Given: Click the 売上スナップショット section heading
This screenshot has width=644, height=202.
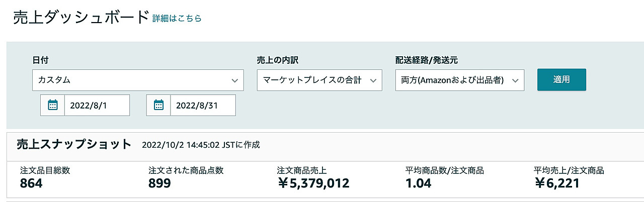Looking at the screenshot, I should (74, 145).
